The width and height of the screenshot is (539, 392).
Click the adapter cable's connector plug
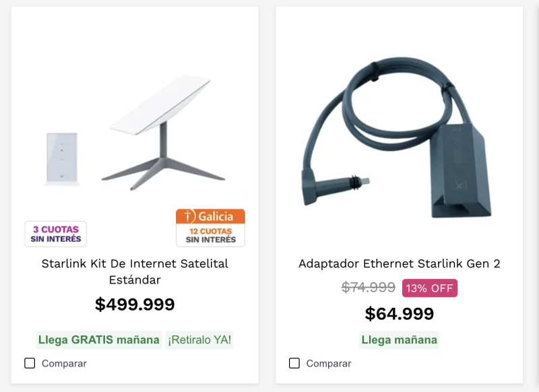coord(356,181)
